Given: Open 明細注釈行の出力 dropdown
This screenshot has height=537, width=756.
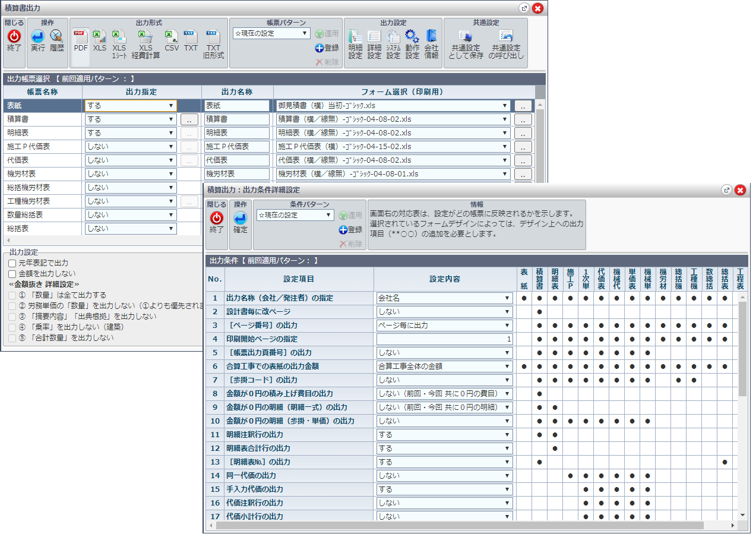Looking at the screenshot, I should tap(444, 435).
